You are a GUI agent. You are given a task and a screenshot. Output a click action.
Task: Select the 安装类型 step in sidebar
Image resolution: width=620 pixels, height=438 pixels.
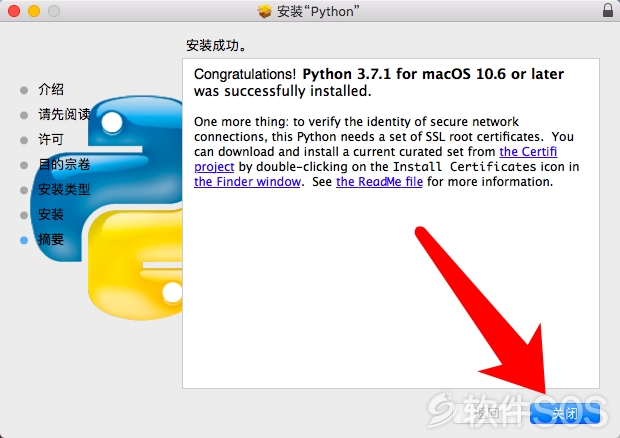coord(64,189)
